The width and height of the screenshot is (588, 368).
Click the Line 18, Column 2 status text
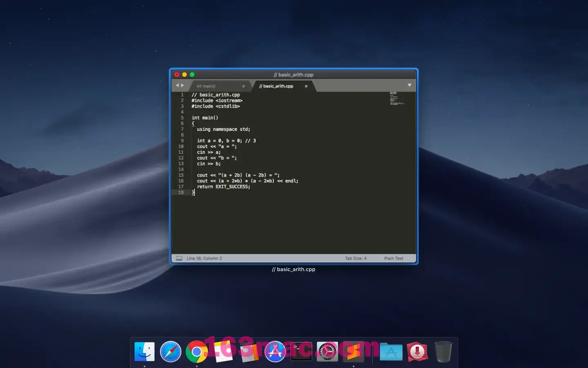coord(204,258)
